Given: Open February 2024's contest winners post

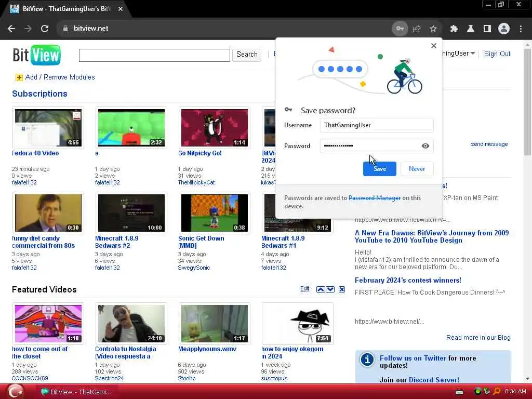Looking at the screenshot, I should pos(408,280).
